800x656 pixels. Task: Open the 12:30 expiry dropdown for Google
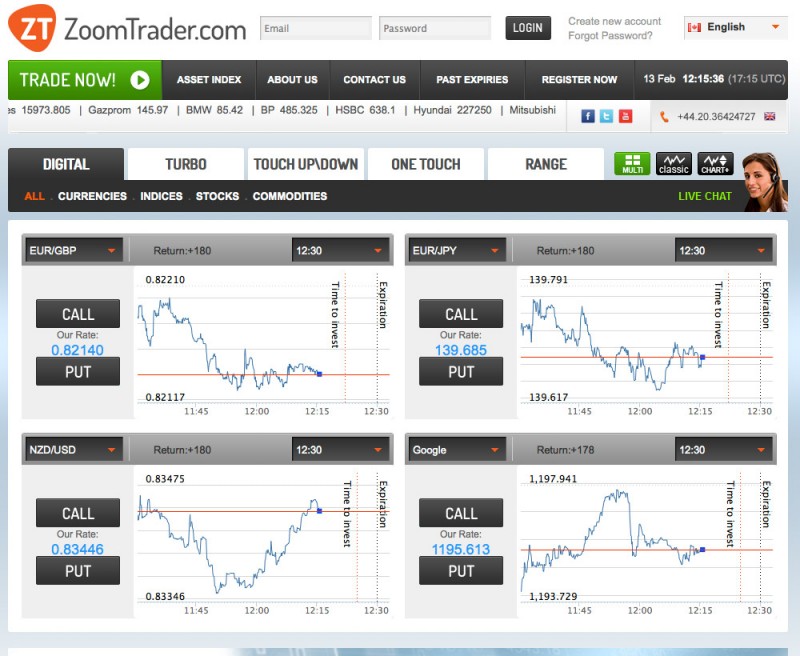pyautogui.click(x=723, y=449)
